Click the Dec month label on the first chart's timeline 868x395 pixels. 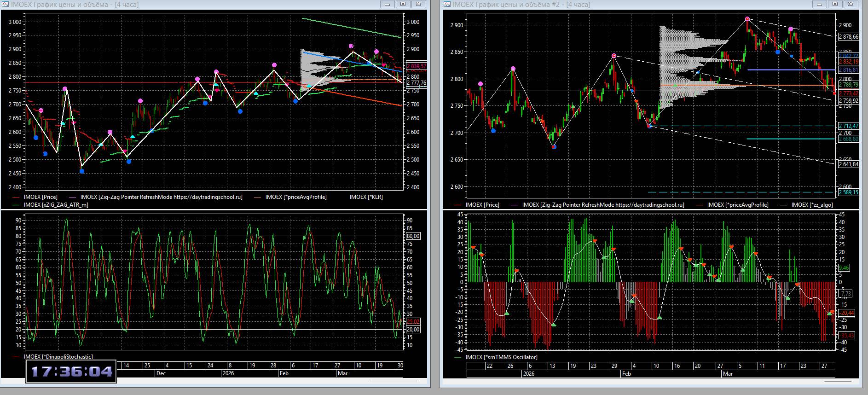point(161,373)
